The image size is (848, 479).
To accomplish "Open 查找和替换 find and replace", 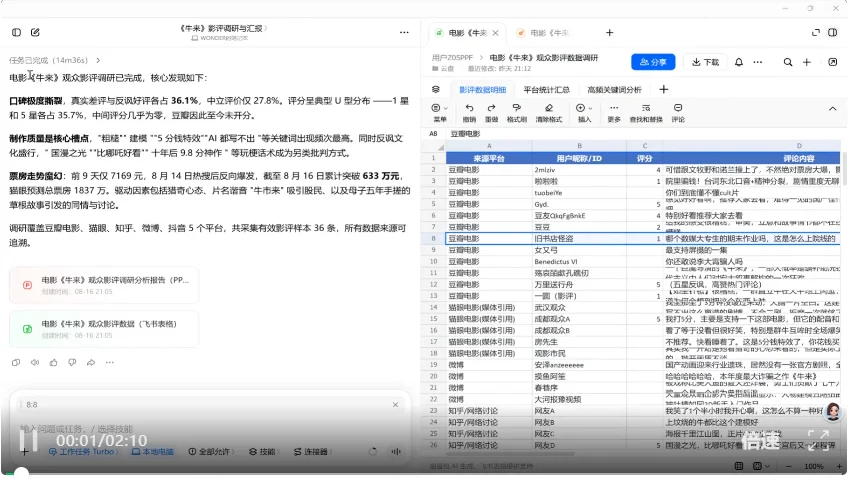I will click(646, 113).
